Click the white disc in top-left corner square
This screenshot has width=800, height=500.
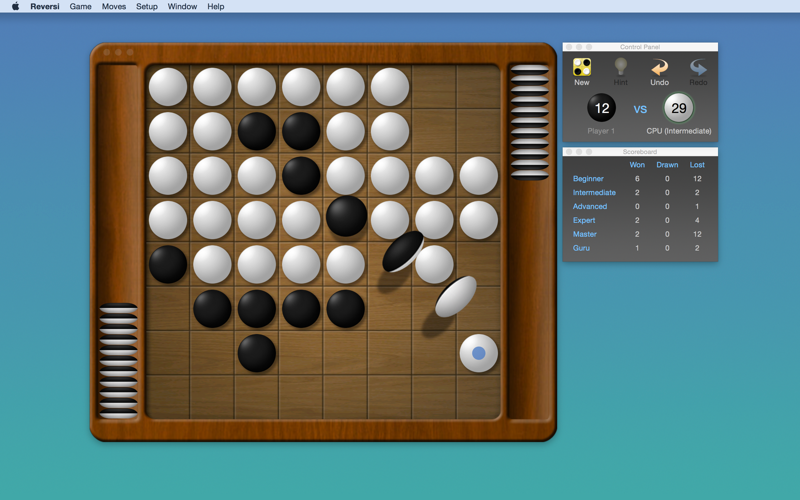(168, 87)
